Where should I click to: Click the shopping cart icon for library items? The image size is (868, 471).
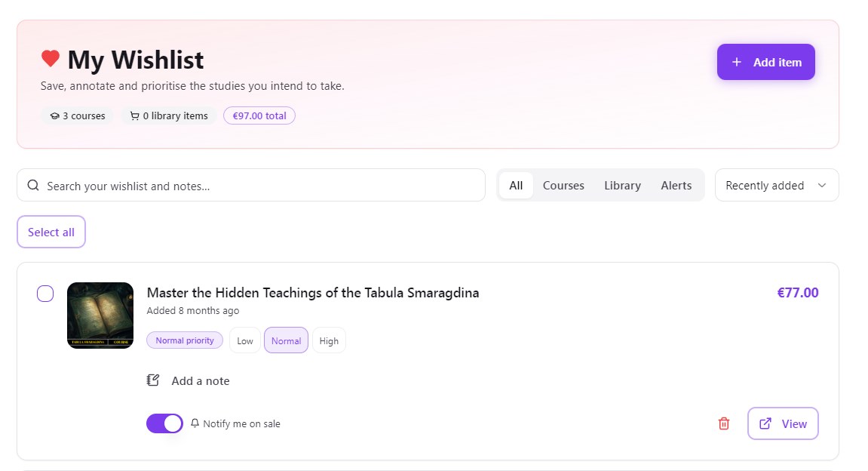pyautogui.click(x=134, y=115)
